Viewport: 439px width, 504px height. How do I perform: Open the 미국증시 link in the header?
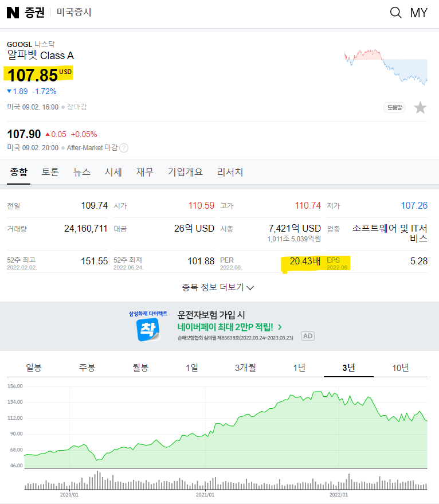(73, 13)
